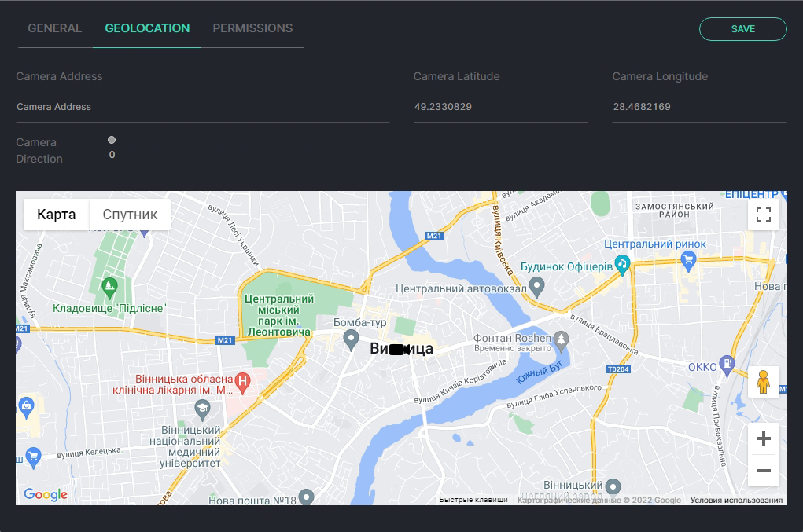The image size is (803, 532).
Task: Click the medical university graduation cap marker
Action: pyautogui.click(x=203, y=409)
